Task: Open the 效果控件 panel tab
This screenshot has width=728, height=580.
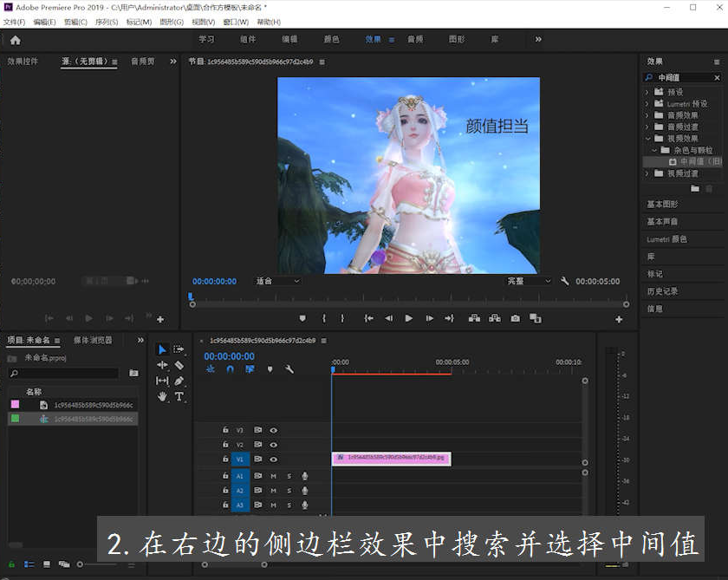Action: tap(23, 62)
